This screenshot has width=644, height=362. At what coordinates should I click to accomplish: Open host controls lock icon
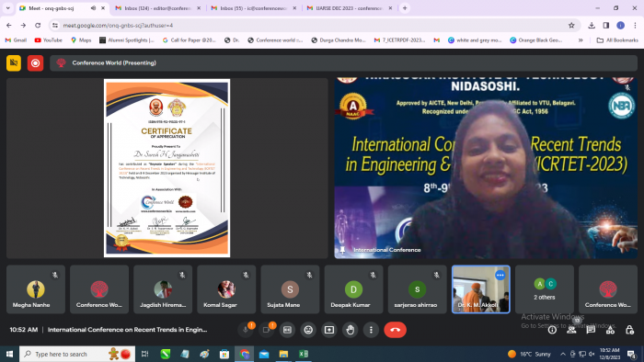pyautogui.click(x=629, y=330)
